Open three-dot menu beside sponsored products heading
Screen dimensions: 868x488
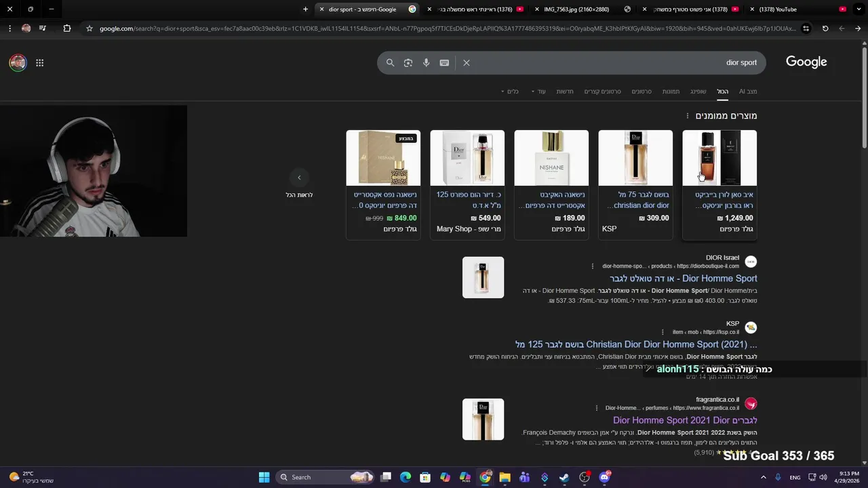point(687,116)
